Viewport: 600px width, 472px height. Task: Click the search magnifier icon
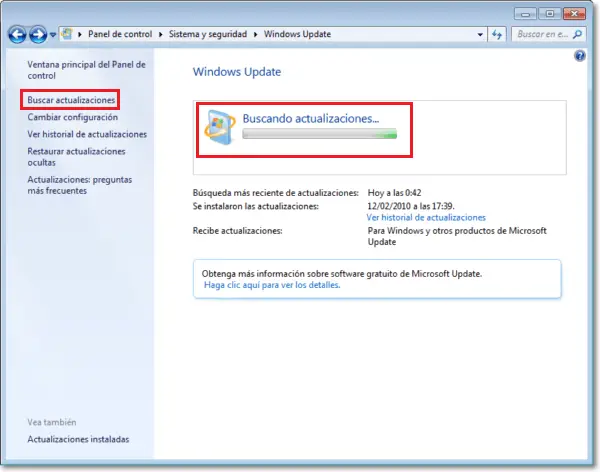[577, 34]
